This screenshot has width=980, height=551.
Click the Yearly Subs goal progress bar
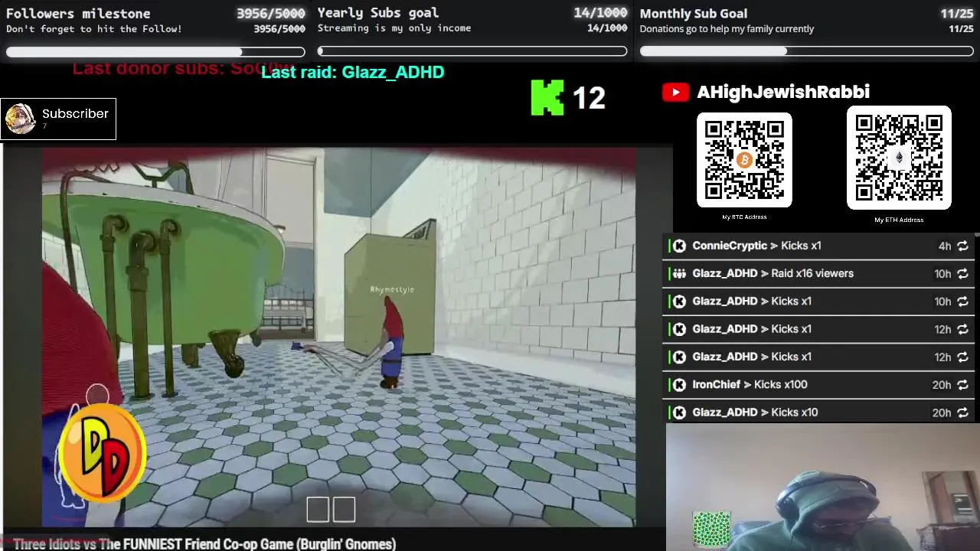472,51
